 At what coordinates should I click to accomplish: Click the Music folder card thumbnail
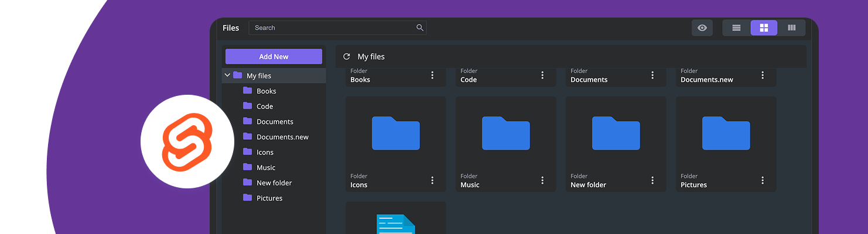[506, 133]
